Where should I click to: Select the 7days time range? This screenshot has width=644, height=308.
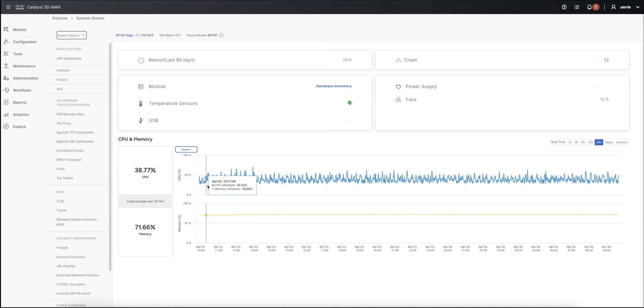coord(609,142)
